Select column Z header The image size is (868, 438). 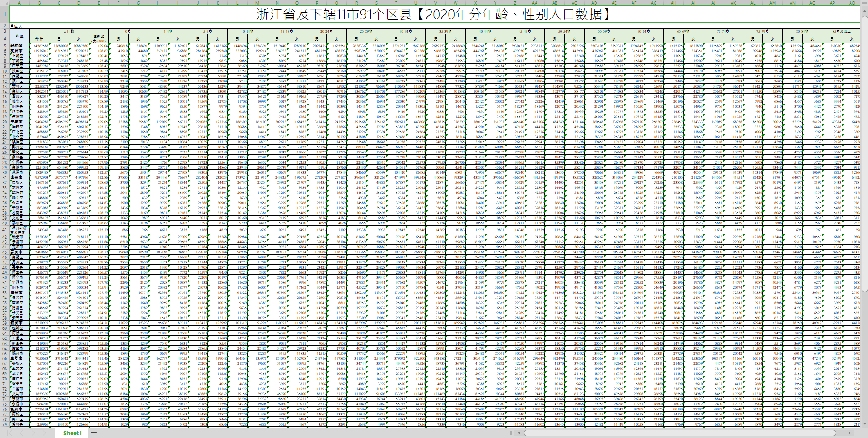(x=515, y=2)
